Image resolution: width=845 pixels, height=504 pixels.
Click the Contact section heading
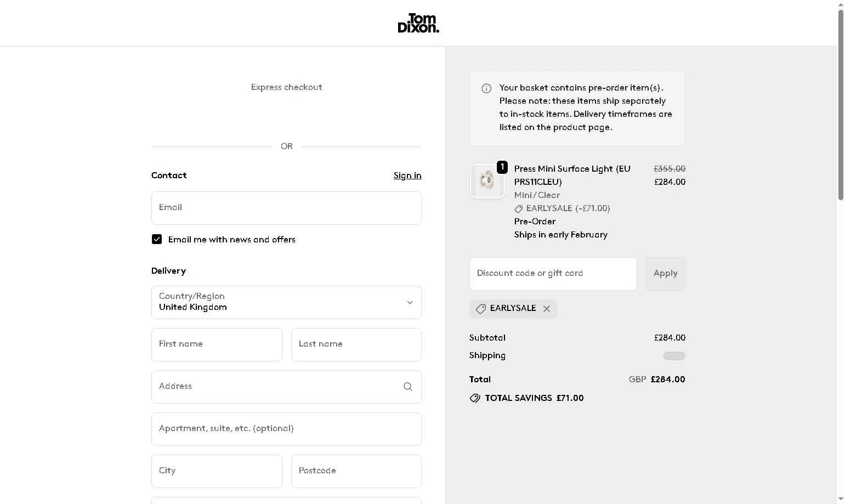(169, 175)
